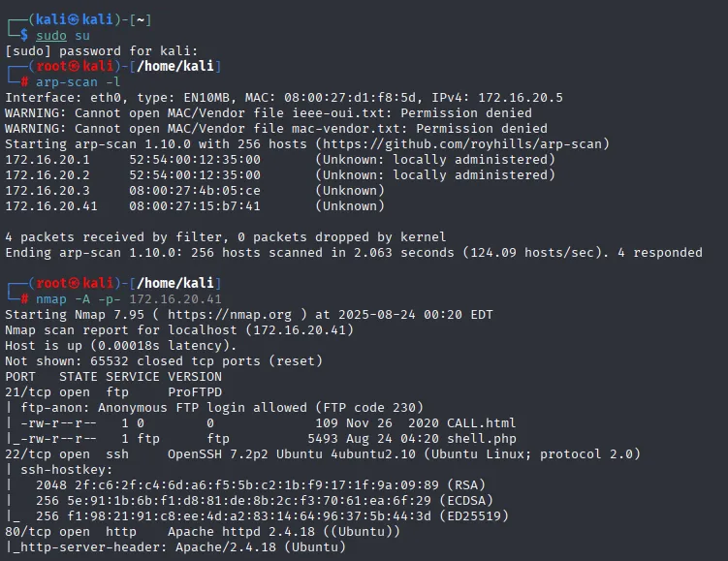Click the /home/kali path in first root prompt
The image size is (728, 561).
click(175, 66)
